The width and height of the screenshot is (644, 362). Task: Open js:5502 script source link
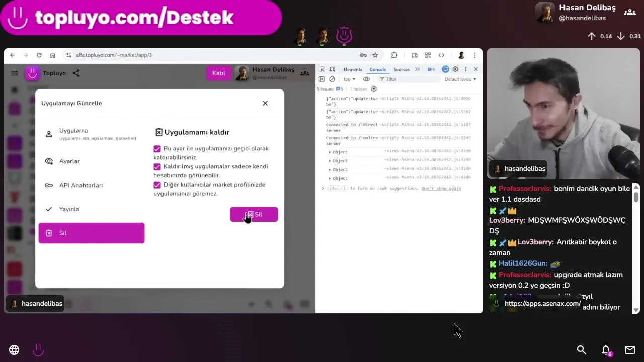coord(425,112)
